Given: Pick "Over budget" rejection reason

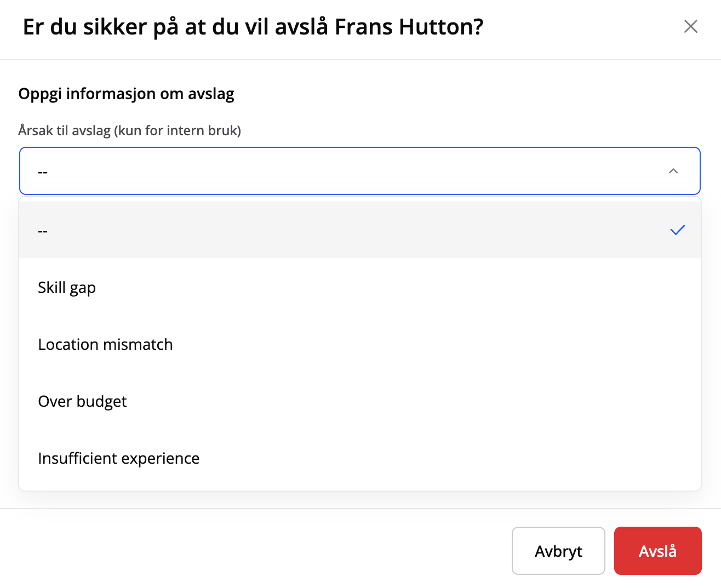Looking at the screenshot, I should click(x=82, y=401).
